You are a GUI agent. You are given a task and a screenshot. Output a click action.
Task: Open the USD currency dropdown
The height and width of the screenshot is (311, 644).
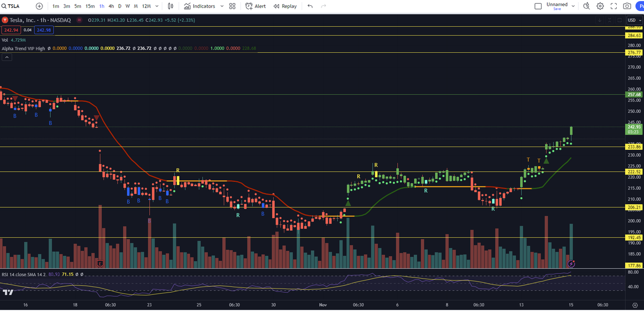click(x=634, y=20)
